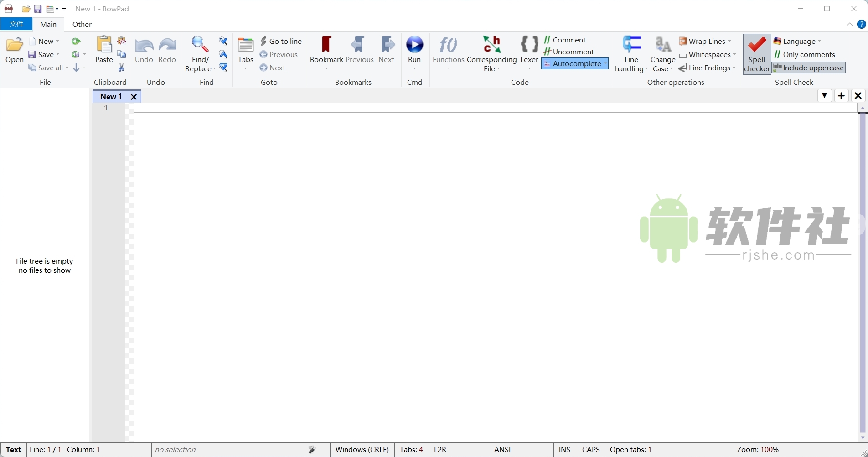Open the Lexer braces tool
This screenshot has height=457, width=868.
pos(529,46)
